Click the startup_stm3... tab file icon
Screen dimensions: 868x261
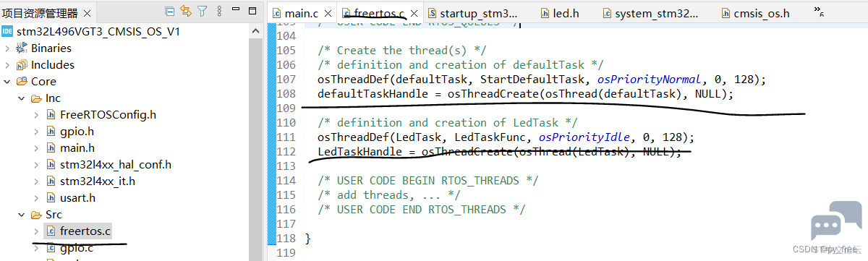(432, 13)
